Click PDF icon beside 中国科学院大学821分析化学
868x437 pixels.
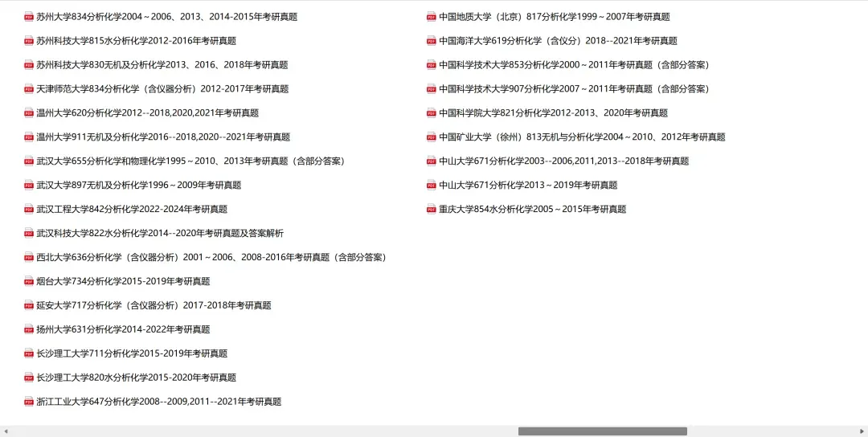click(x=432, y=112)
